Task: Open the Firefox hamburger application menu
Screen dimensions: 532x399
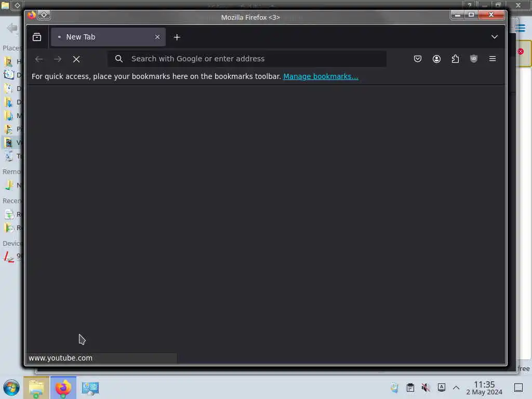Action: [x=493, y=59]
